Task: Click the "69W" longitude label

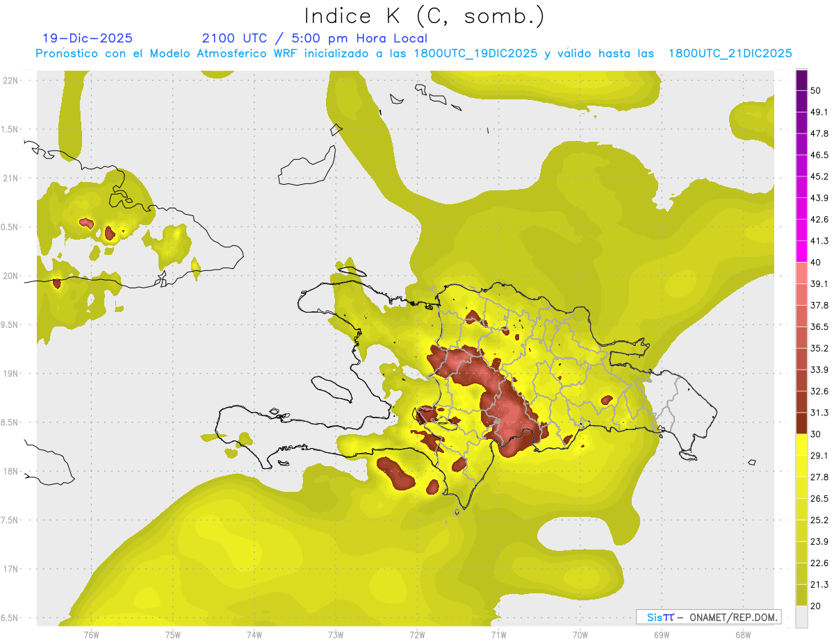Action: (x=662, y=634)
